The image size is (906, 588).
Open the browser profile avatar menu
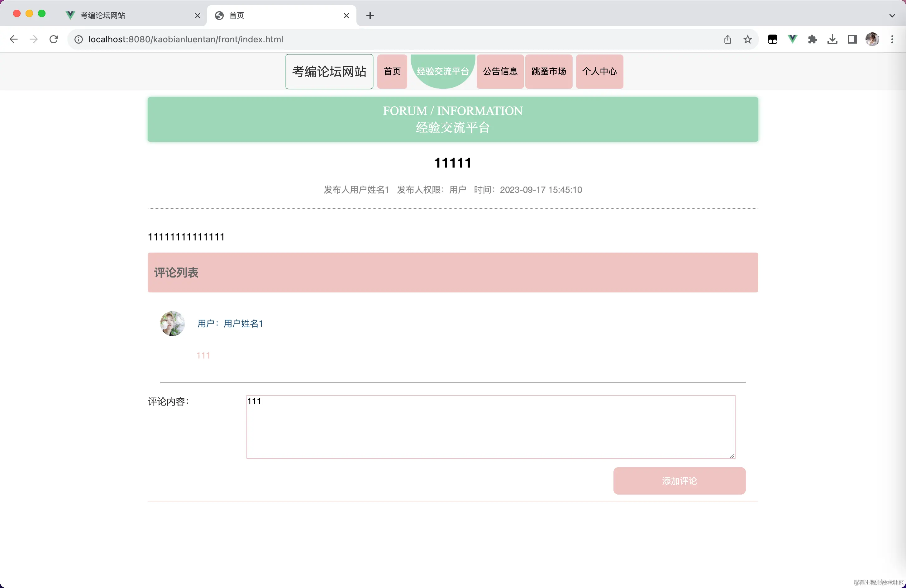click(x=872, y=39)
